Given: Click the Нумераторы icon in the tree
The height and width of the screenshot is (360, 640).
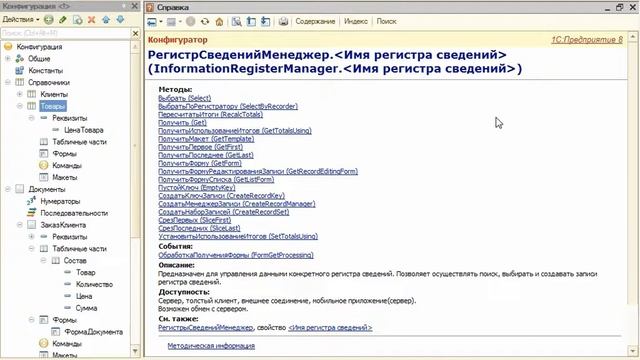Looking at the screenshot, I should pyautogui.click(x=31, y=201).
